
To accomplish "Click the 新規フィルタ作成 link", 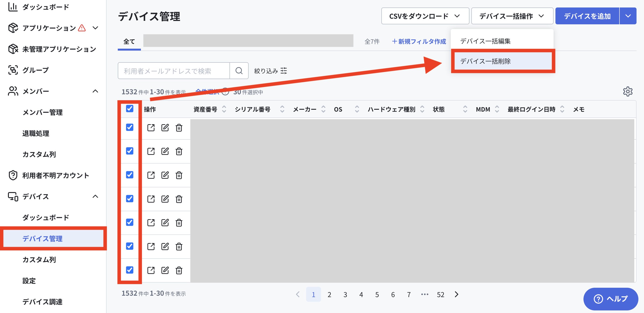I will [x=419, y=42].
